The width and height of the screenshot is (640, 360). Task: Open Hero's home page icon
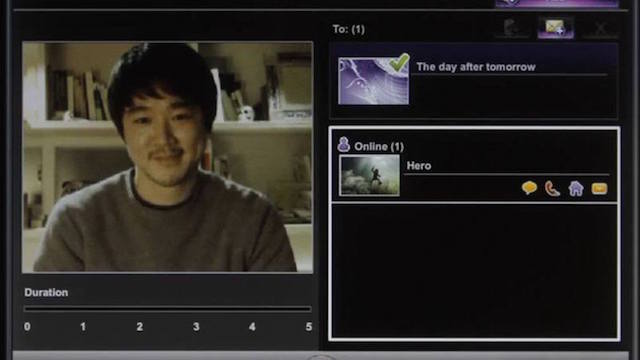[576, 189]
